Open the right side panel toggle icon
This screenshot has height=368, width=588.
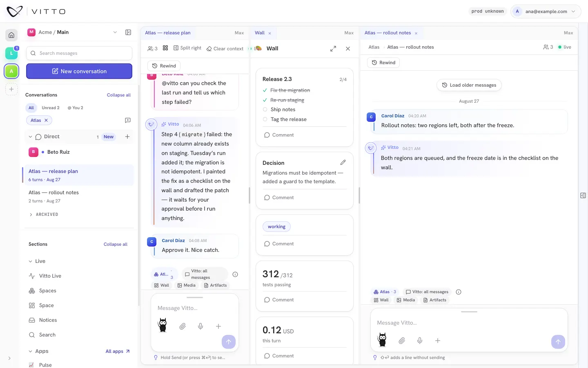[583, 195]
